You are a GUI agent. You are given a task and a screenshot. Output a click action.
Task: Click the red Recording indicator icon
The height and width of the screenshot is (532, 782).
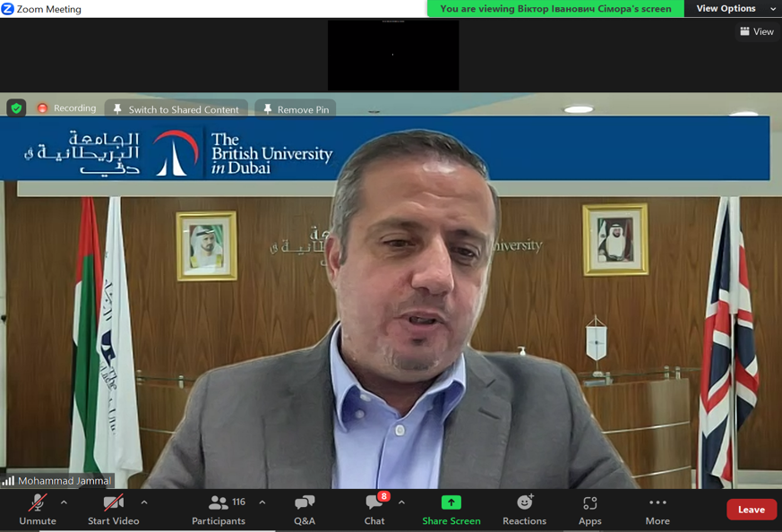pyautogui.click(x=42, y=108)
